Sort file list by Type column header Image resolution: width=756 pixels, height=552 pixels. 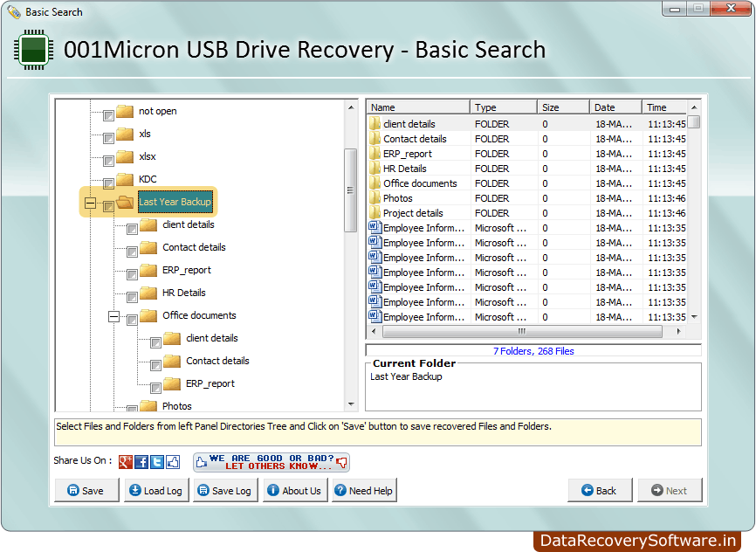pyautogui.click(x=504, y=107)
